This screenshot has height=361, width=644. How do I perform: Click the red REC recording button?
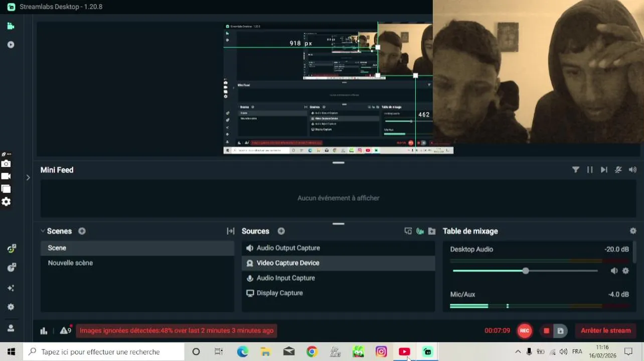pos(525,330)
